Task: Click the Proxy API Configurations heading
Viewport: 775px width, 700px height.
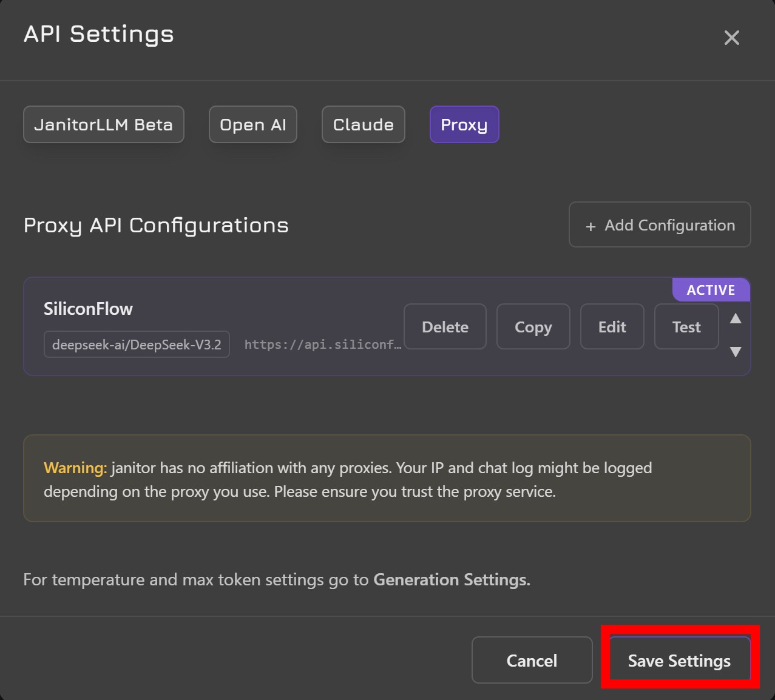Action: pyautogui.click(x=156, y=226)
